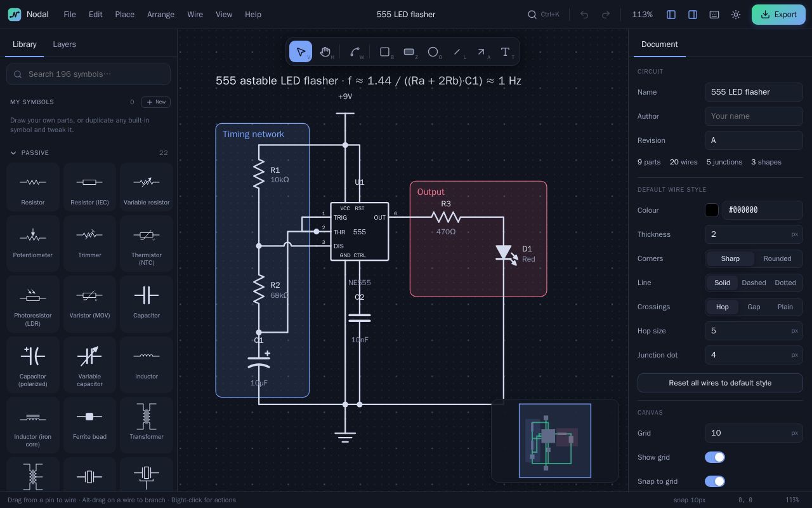Click the Export button

778,15
